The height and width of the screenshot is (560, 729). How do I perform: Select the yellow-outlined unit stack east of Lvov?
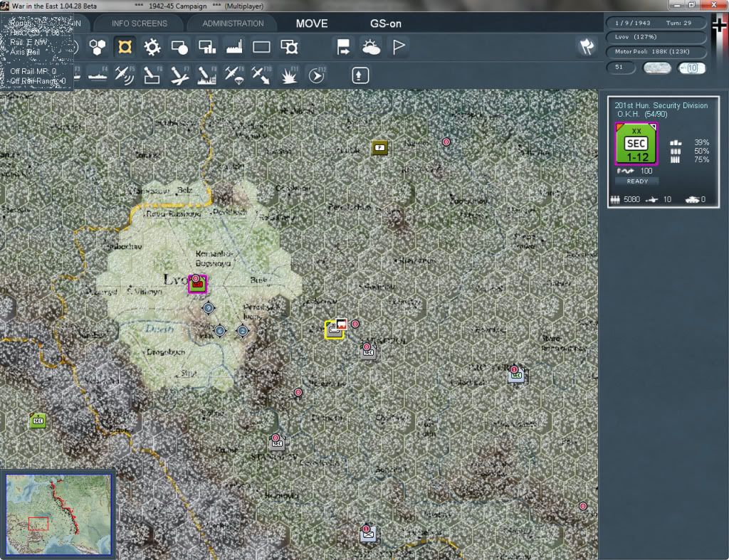[x=335, y=329]
